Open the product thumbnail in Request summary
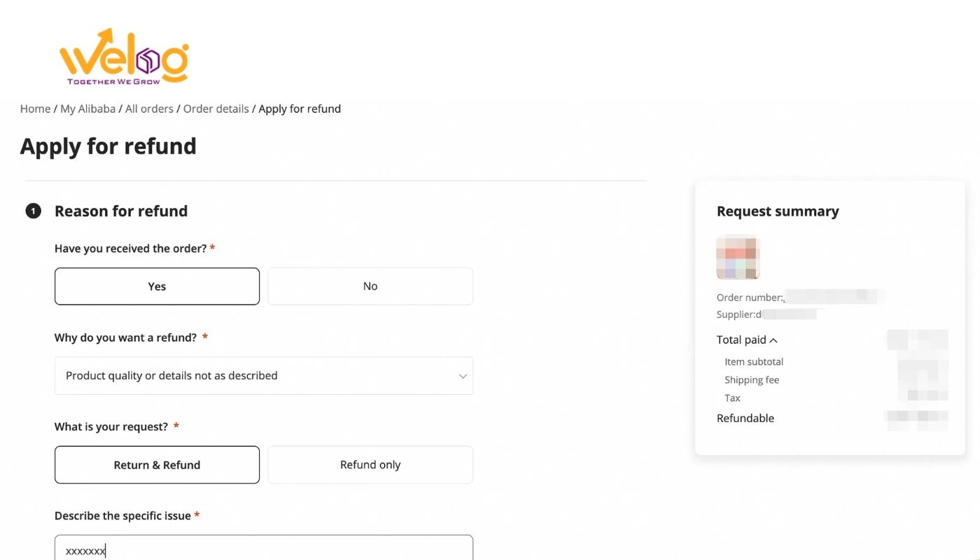 (738, 257)
